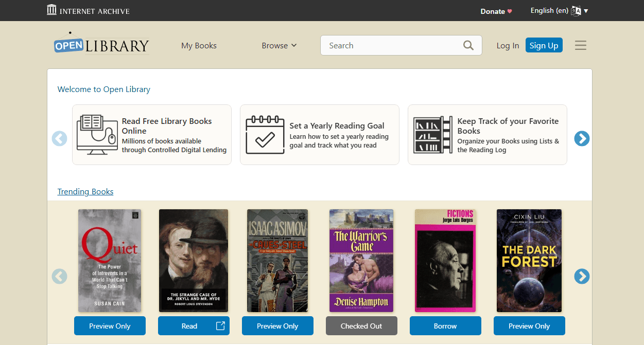Click Preview Only under Quiet
This screenshot has width=644, height=345.
[x=110, y=326]
